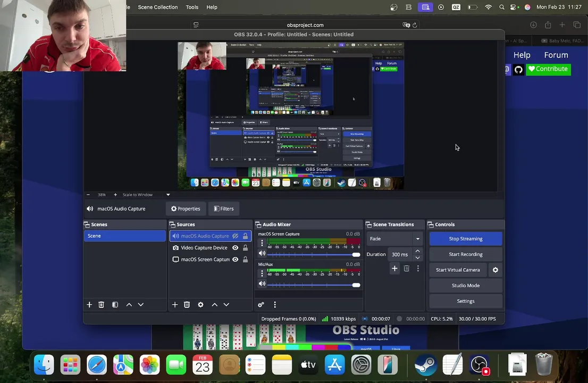
Task: Move scene down with arrow icon
Action: (x=141, y=305)
